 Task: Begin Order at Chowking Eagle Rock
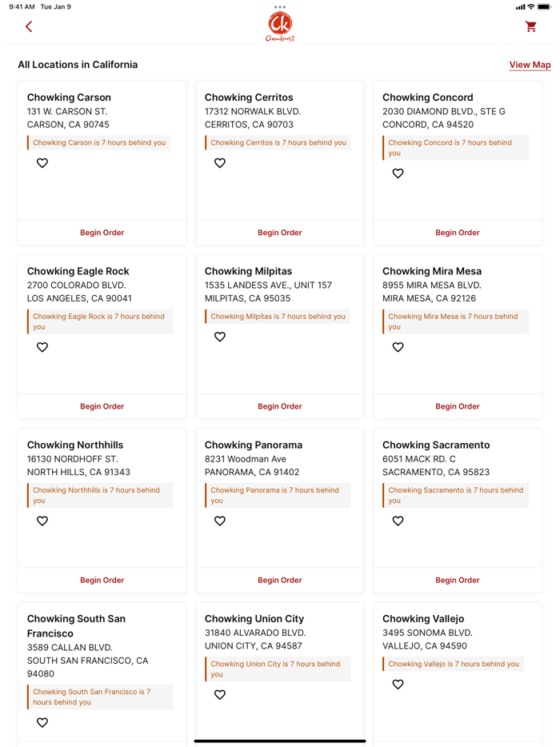(x=102, y=406)
